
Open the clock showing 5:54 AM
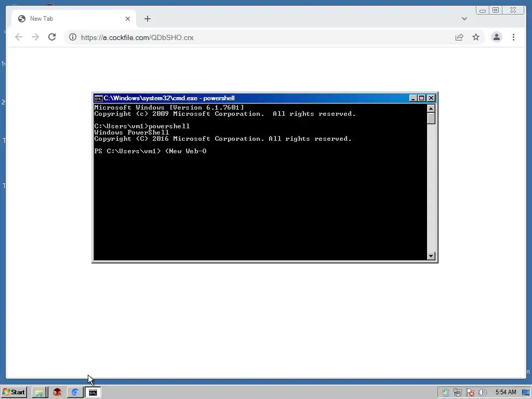506,392
